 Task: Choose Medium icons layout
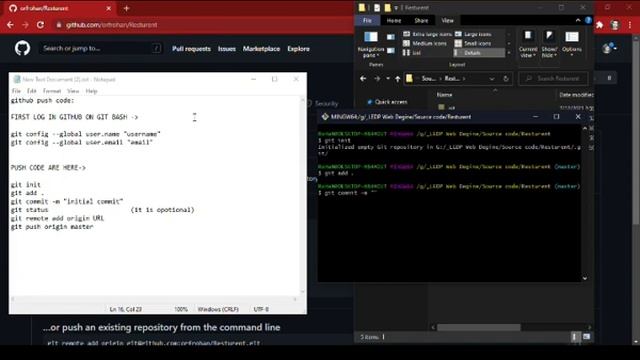425,43
